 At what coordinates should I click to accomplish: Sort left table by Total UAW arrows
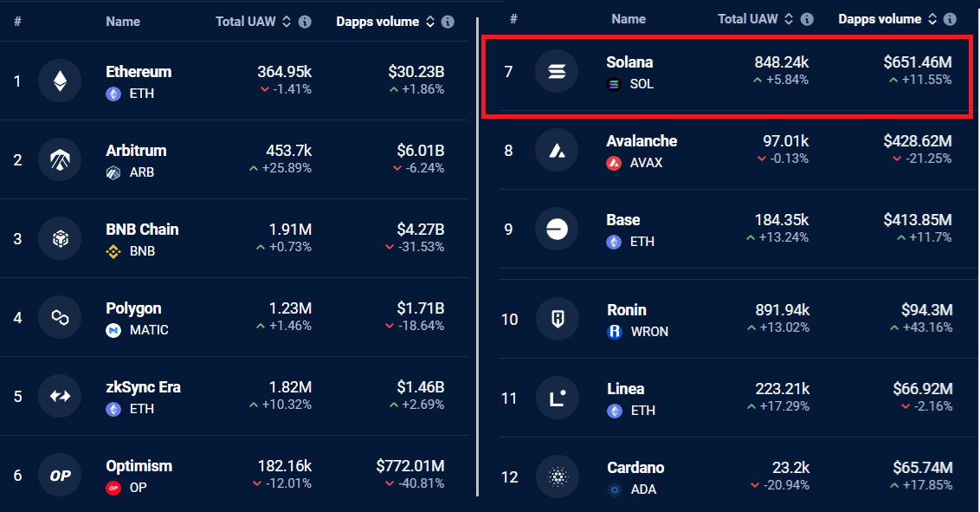tap(287, 22)
